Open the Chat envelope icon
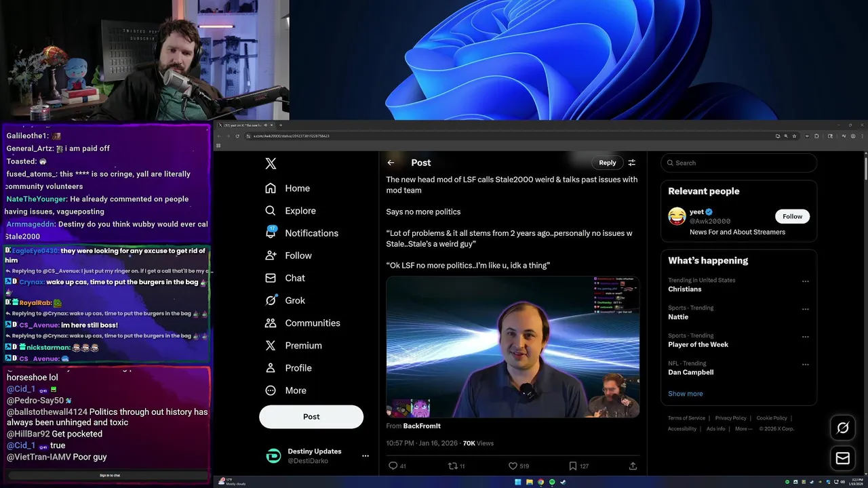The image size is (868, 488). (271, 278)
